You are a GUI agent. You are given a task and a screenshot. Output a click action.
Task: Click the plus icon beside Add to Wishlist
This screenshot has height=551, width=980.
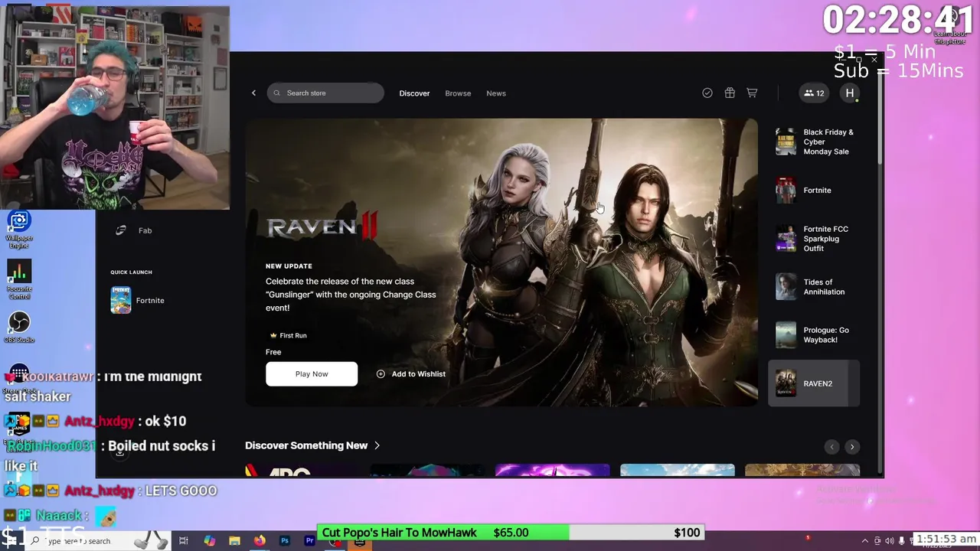click(381, 374)
